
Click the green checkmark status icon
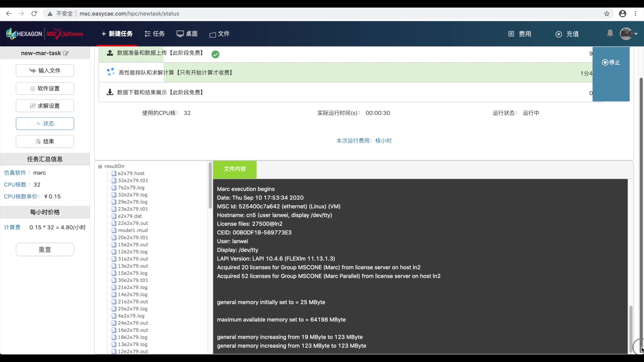click(x=215, y=54)
